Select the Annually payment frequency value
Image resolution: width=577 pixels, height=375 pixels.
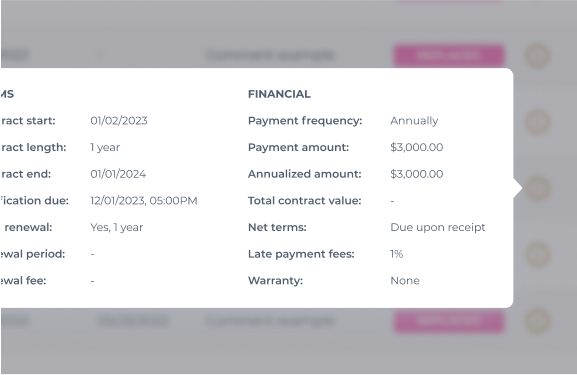coord(414,121)
